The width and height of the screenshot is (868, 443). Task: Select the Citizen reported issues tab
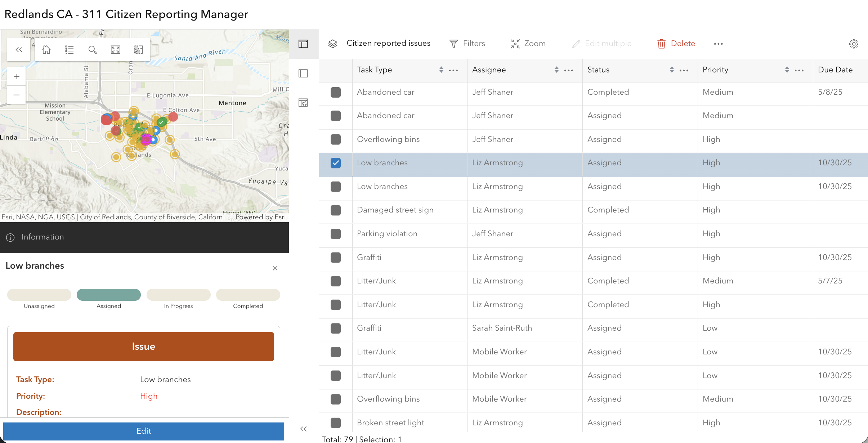tap(388, 43)
